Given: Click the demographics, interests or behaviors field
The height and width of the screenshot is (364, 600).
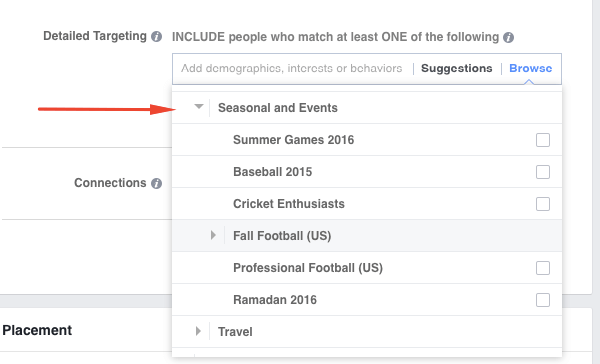Looking at the screenshot, I should [292, 69].
